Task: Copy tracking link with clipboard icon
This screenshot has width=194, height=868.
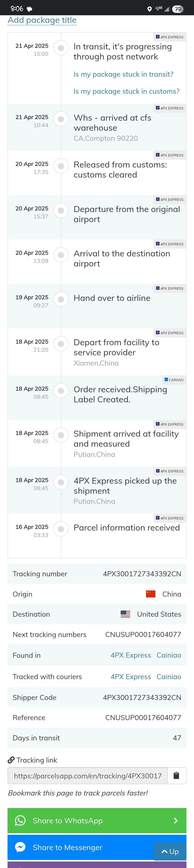Action: tap(176, 776)
